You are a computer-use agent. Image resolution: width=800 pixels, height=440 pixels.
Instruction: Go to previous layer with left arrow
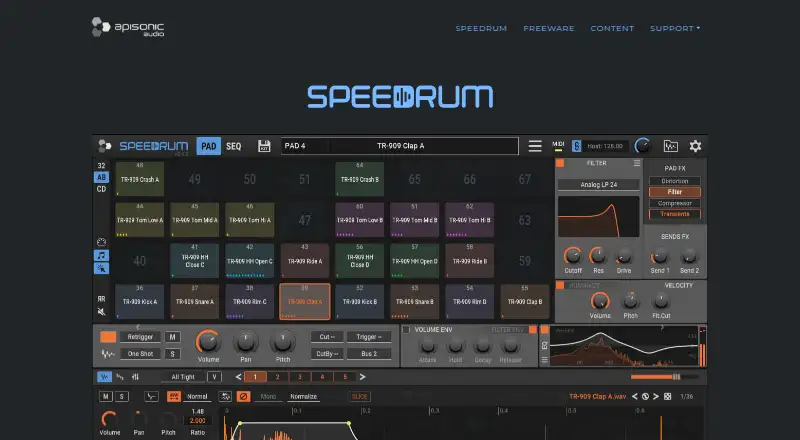[x=238, y=377]
